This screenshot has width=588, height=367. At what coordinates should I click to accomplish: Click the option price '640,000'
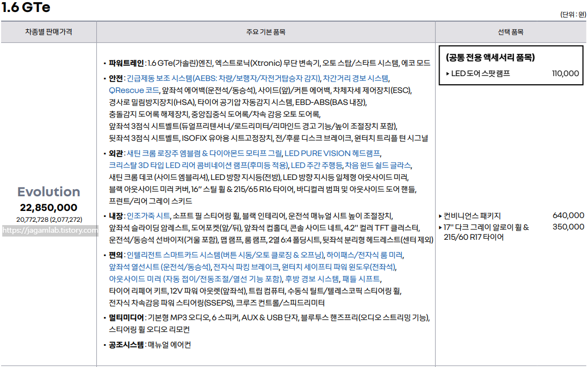tap(568, 215)
